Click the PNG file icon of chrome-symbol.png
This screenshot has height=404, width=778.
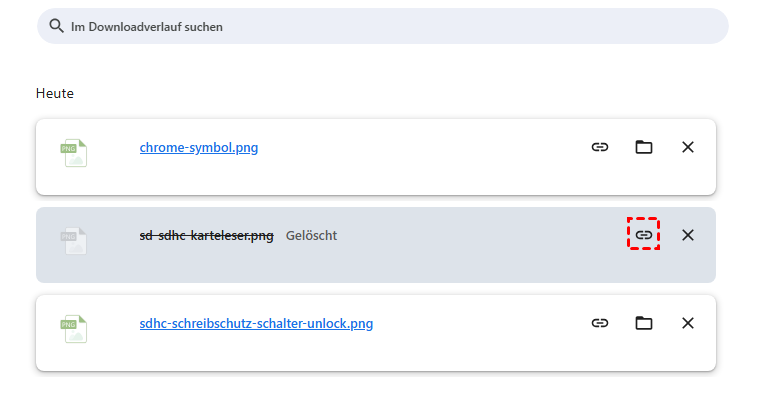74,152
